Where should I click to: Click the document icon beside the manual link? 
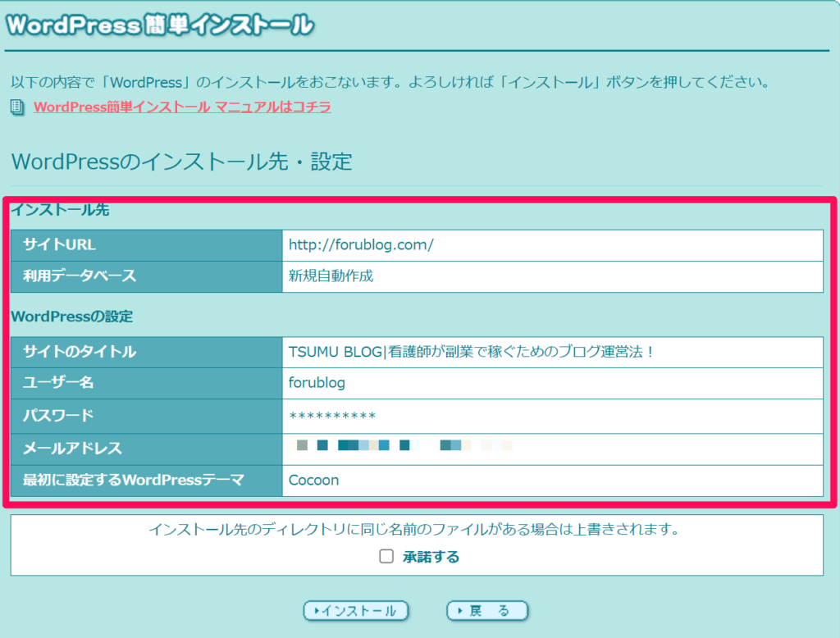pos(18,107)
